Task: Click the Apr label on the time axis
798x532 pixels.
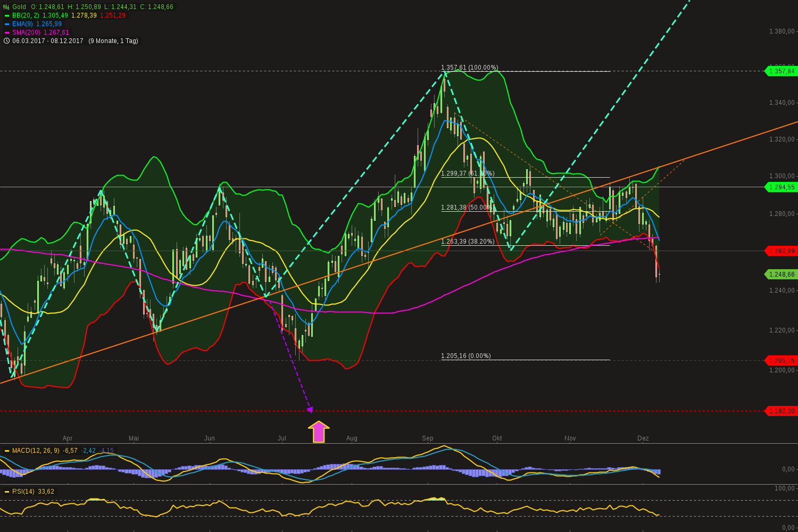Action: [68, 438]
